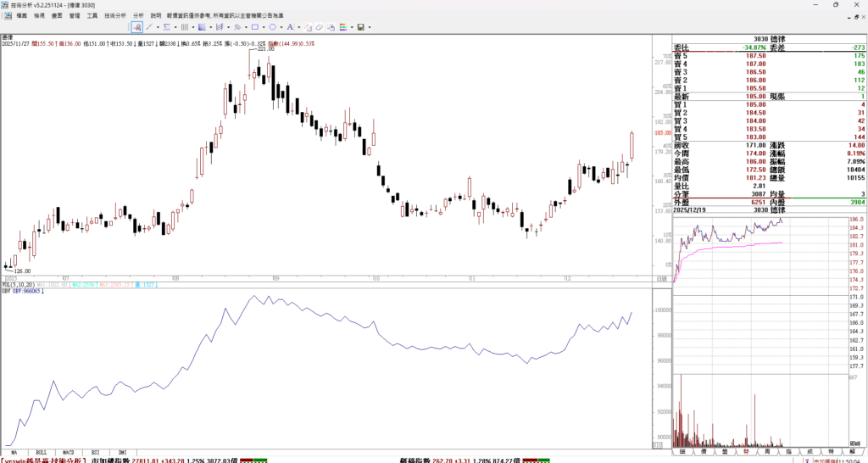Open the 檔案 menu
This screenshot has height=463, width=868.
pos(21,15)
